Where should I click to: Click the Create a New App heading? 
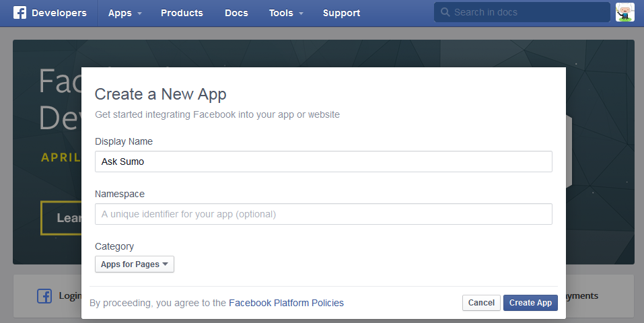coord(161,94)
